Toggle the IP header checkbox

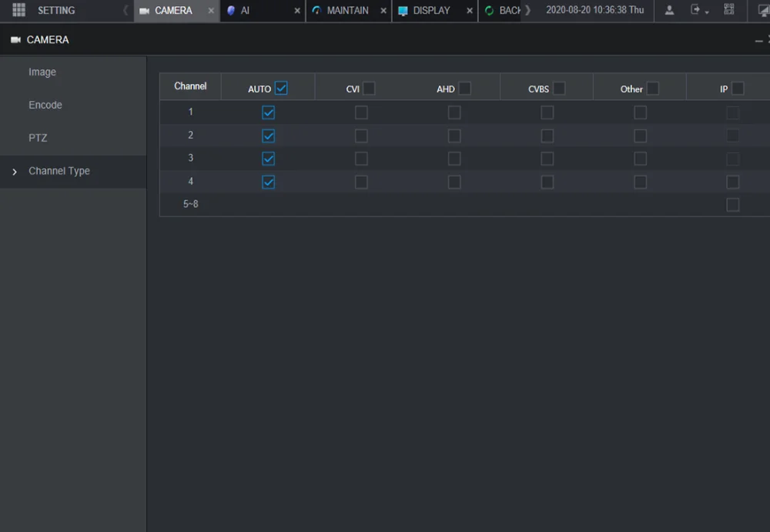738,89
